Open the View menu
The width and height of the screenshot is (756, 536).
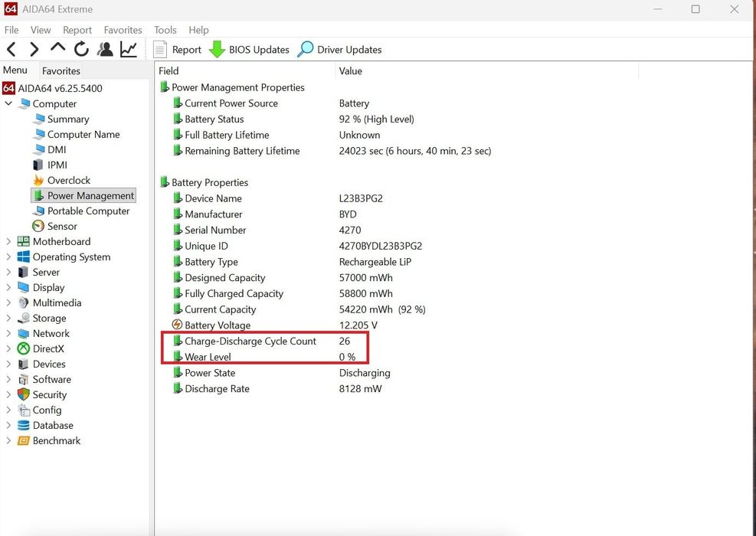(x=41, y=30)
